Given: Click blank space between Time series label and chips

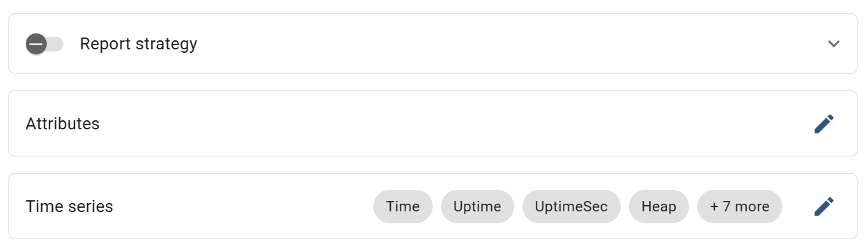Looking at the screenshot, I should pos(244,207).
